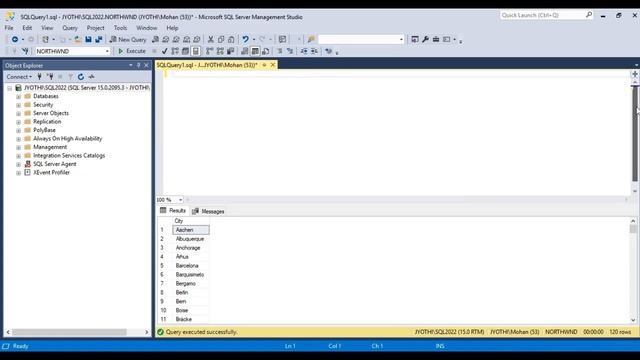This screenshot has height=360, width=640.
Task: Click the Increase Indent icon
Action: coord(314,51)
